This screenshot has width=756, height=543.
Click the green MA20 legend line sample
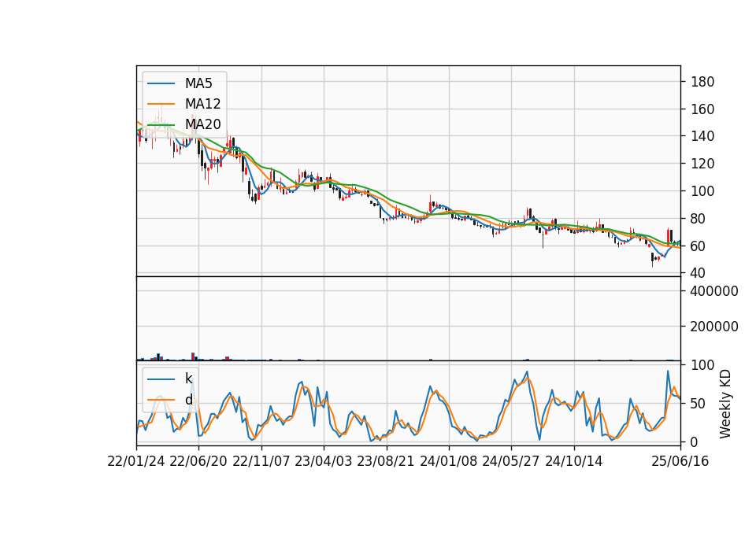(161, 124)
